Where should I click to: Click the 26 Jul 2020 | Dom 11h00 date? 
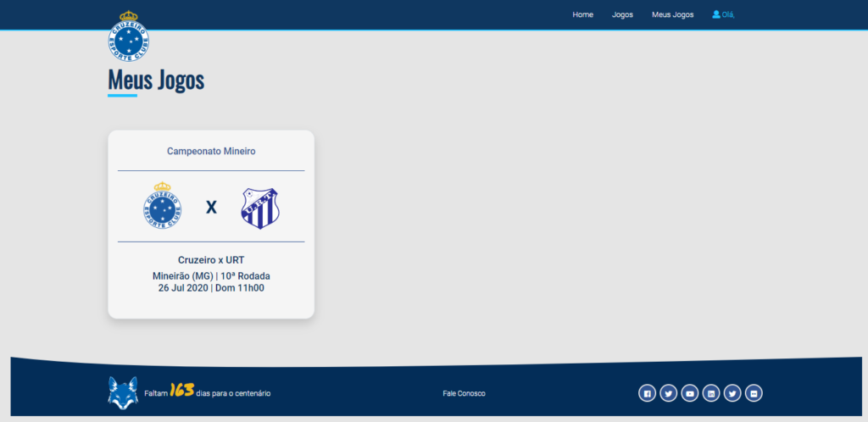pyautogui.click(x=211, y=287)
